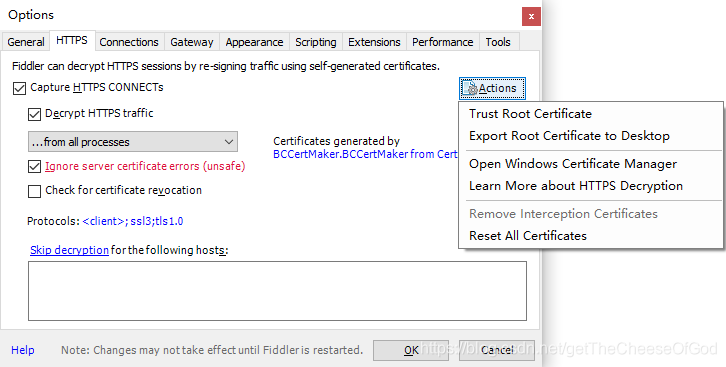Screen dimensions: 726x367
Task: Close the Options dialog
Action: 531,17
